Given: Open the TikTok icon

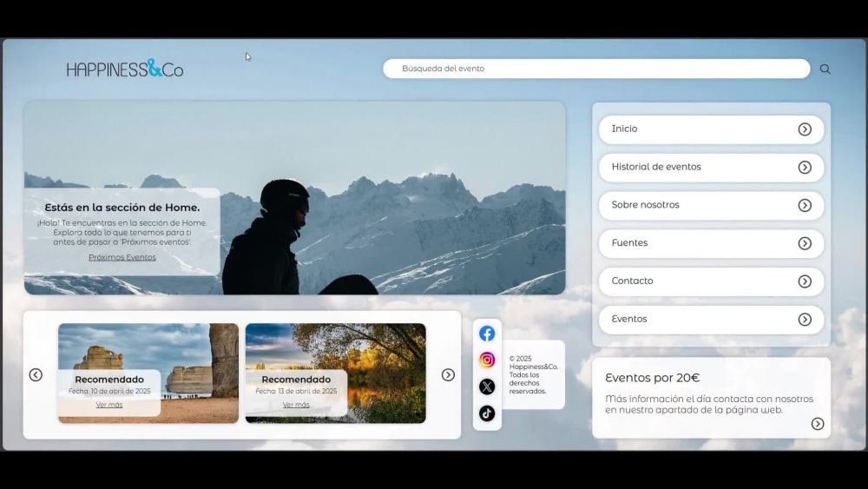Looking at the screenshot, I should pyautogui.click(x=487, y=413).
